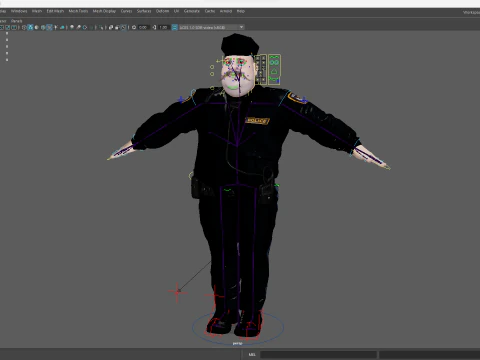Toggle Use All Lights icon
Viewport: 480px width, 360px height.
click(56, 27)
